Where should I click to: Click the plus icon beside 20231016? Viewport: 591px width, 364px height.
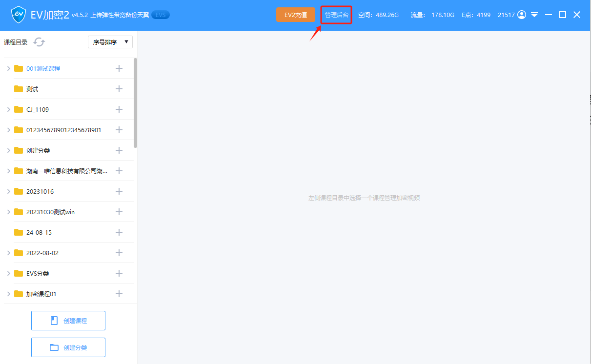click(x=119, y=191)
